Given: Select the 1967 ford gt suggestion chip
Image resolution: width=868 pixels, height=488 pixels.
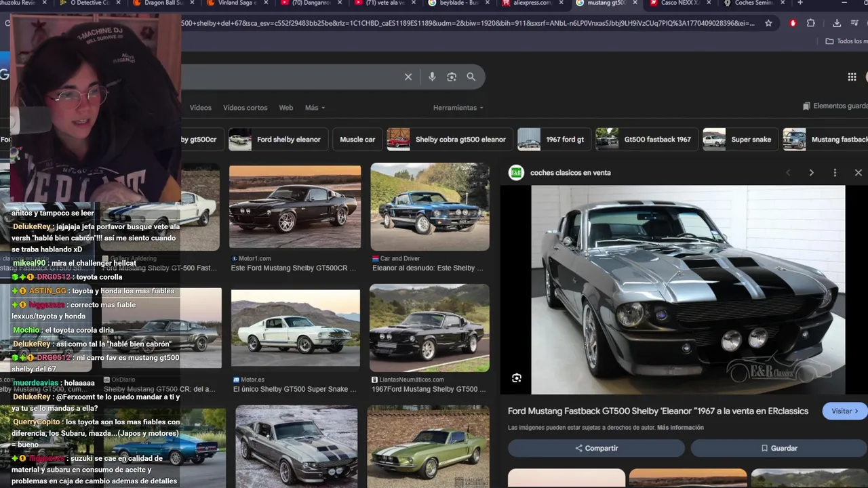Looking at the screenshot, I should point(554,140).
